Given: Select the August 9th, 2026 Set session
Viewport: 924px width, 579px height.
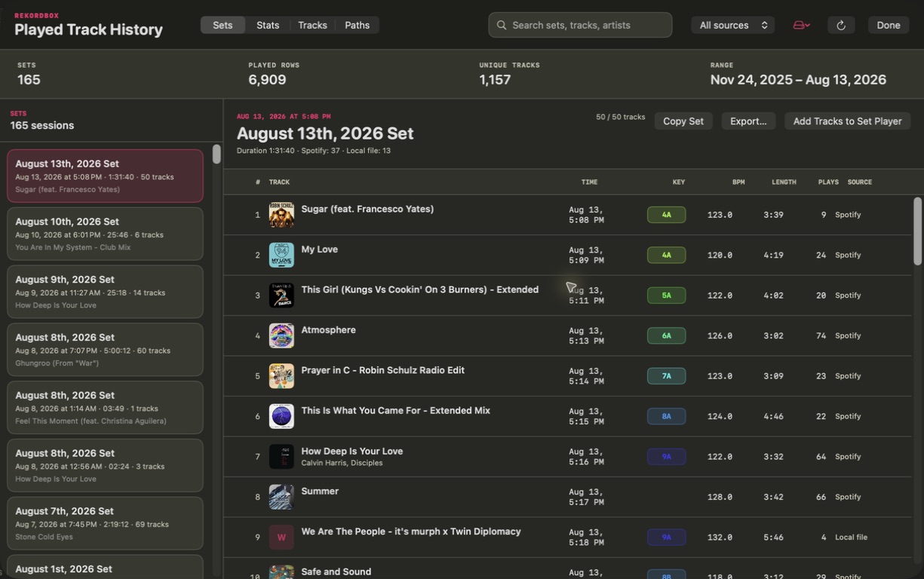Looking at the screenshot, I should [x=105, y=292].
